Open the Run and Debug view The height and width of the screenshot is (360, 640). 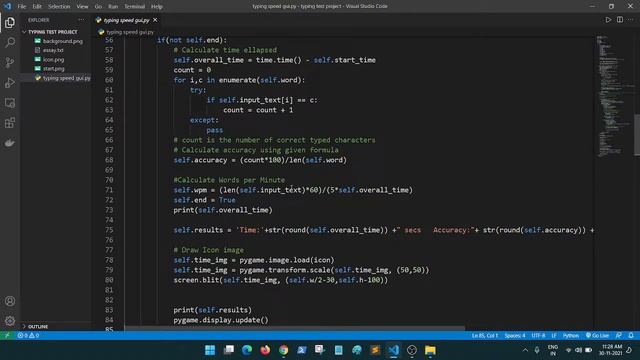point(10,82)
